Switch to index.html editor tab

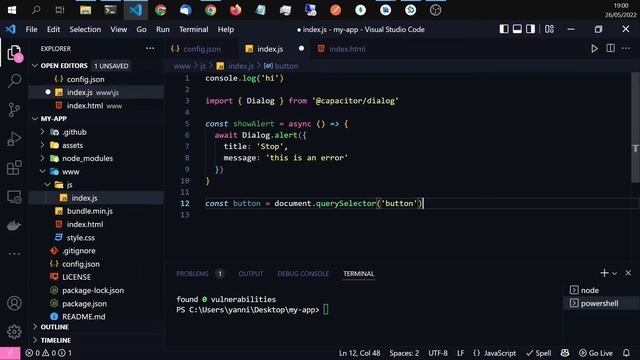click(x=347, y=49)
